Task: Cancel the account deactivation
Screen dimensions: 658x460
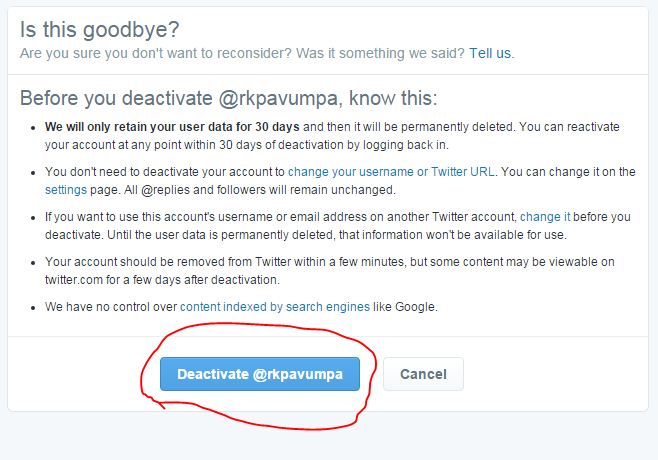Action: pyautogui.click(x=423, y=374)
